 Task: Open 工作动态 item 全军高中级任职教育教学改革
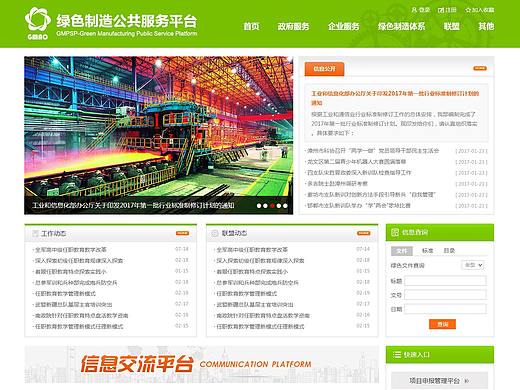(x=71, y=249)
